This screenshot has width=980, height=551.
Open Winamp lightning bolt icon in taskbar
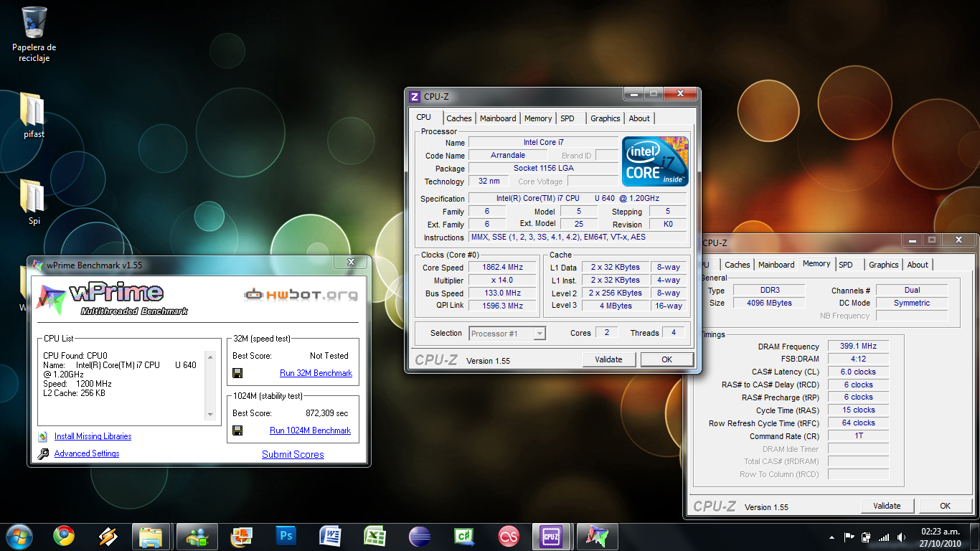pos(108,536)
